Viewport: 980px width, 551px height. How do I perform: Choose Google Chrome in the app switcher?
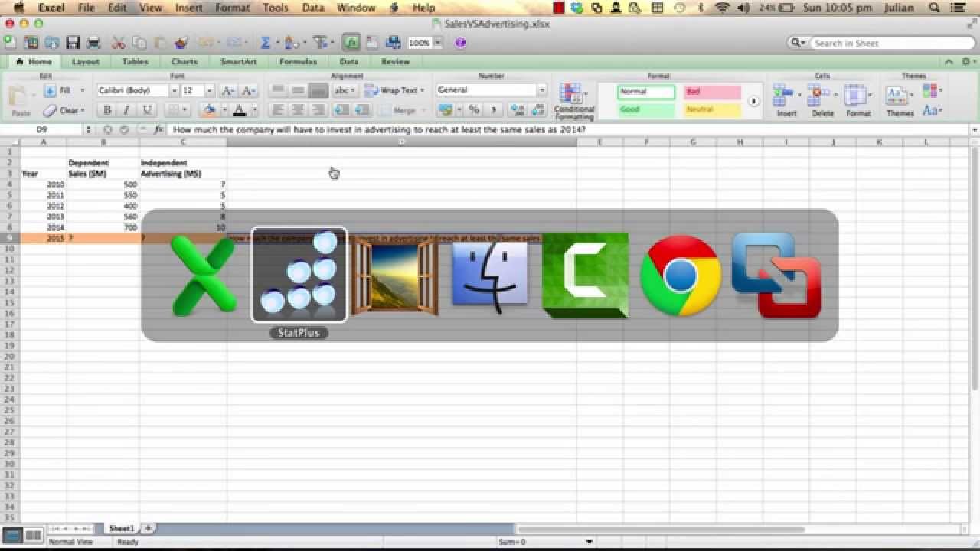pos(681,275)
